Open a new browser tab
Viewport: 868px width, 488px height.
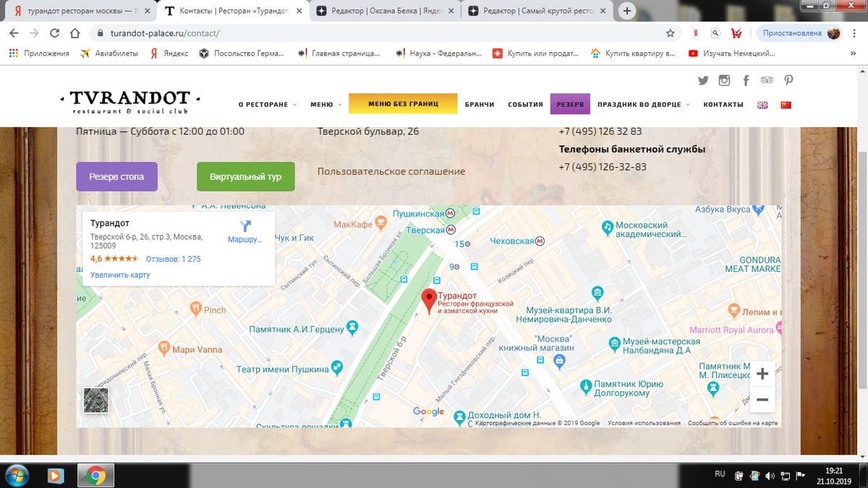(x=626, y=11)
